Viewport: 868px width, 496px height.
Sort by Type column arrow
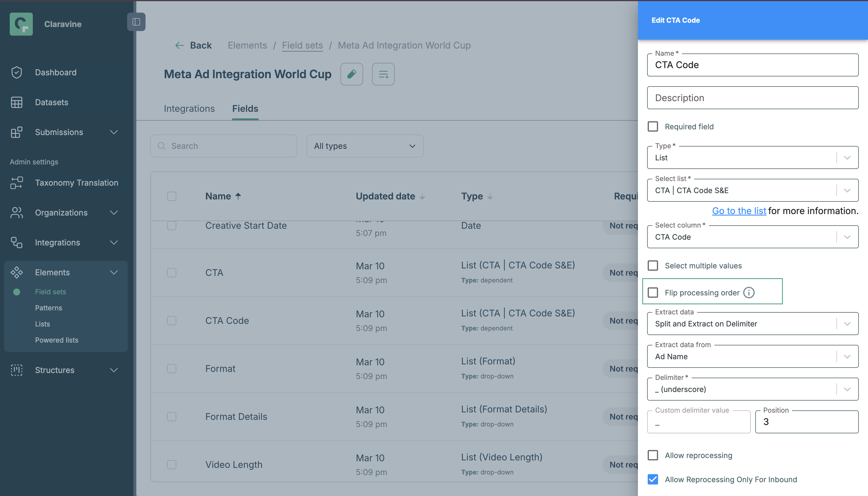[x=490, y=197]
